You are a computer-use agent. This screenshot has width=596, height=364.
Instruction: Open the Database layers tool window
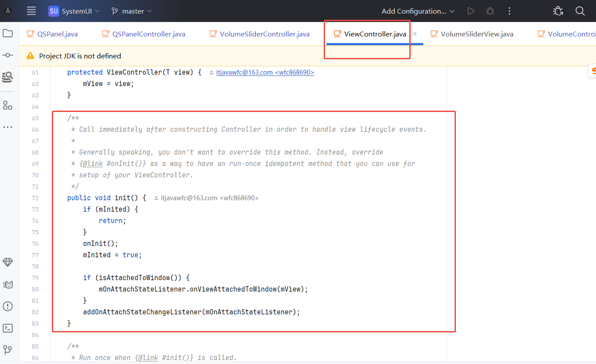(7, 77)
